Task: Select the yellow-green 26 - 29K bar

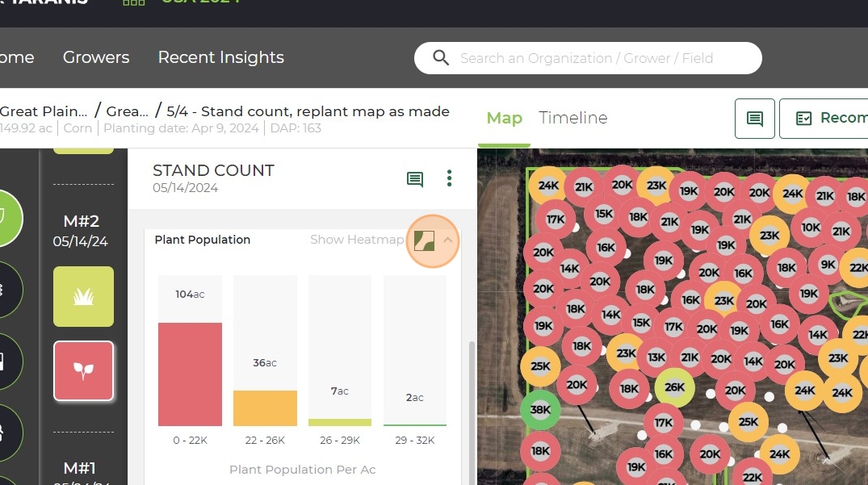Action: click(x=340, y=423)
